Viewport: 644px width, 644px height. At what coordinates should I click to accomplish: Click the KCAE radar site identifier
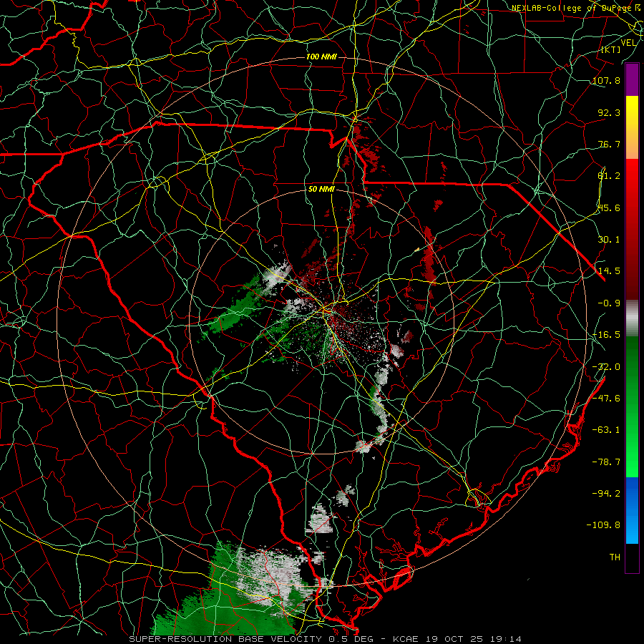406,639
